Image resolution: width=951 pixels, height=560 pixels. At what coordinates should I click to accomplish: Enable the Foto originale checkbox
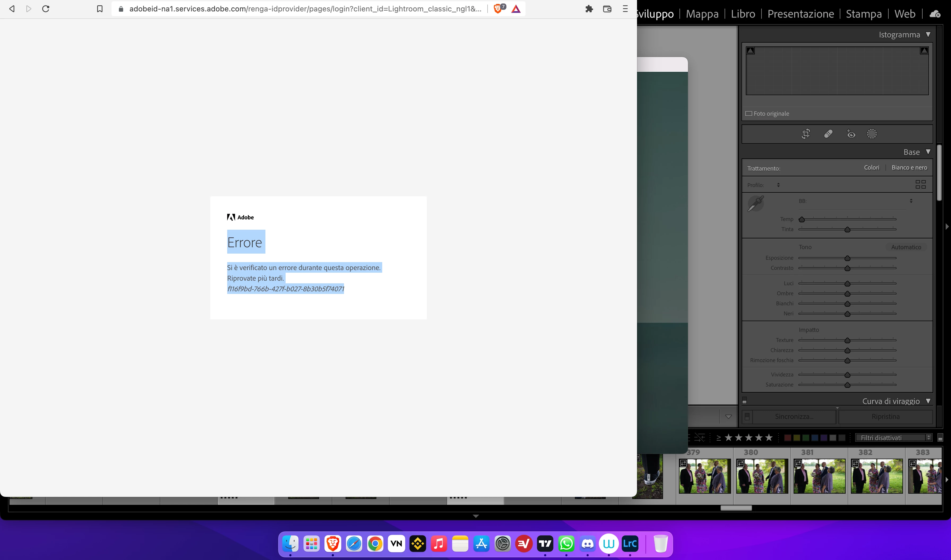(749, 114)
